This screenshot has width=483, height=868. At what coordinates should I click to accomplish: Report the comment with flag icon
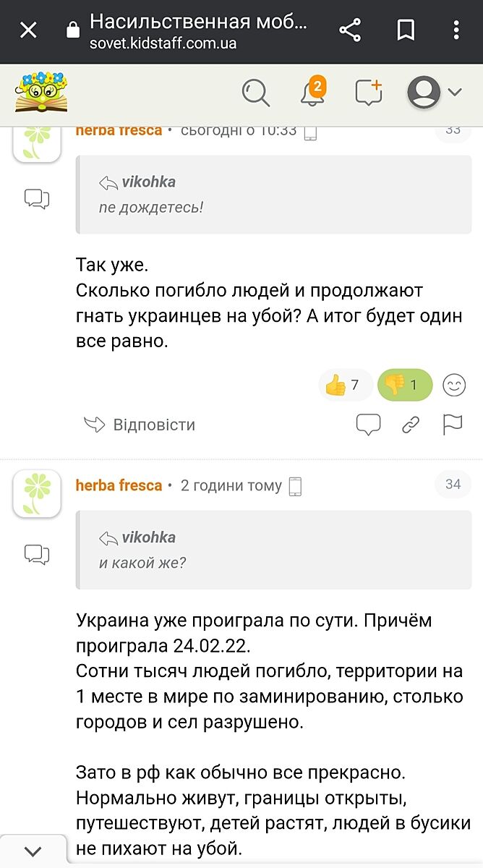pyautogui.click(x=453, y=425)
